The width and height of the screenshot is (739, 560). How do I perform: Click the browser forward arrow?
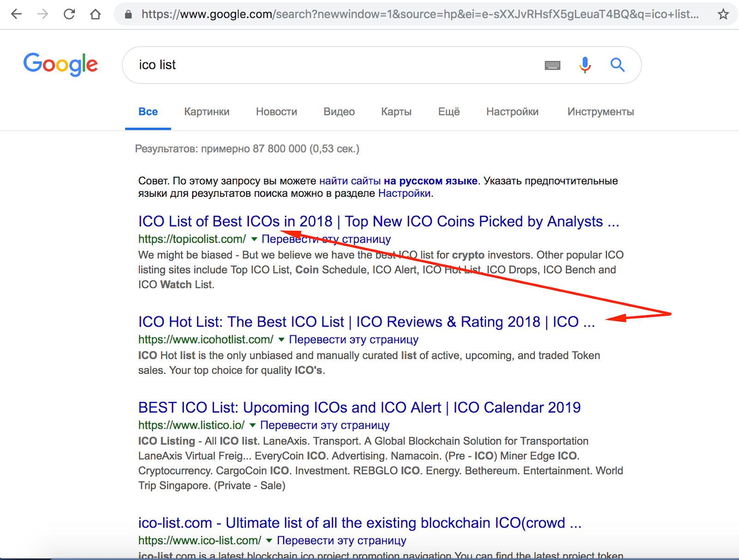click(43, 14)
